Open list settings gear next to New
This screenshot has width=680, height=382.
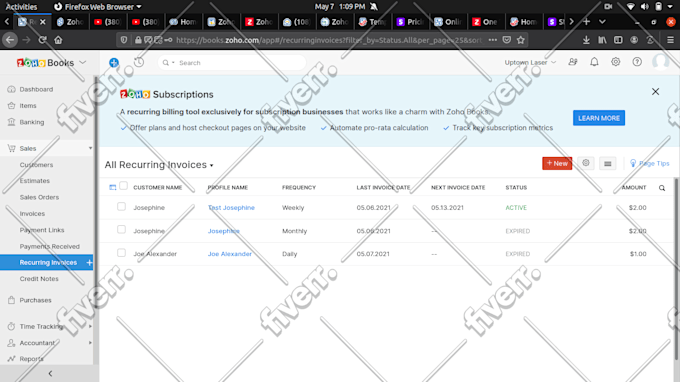(586, 163)
